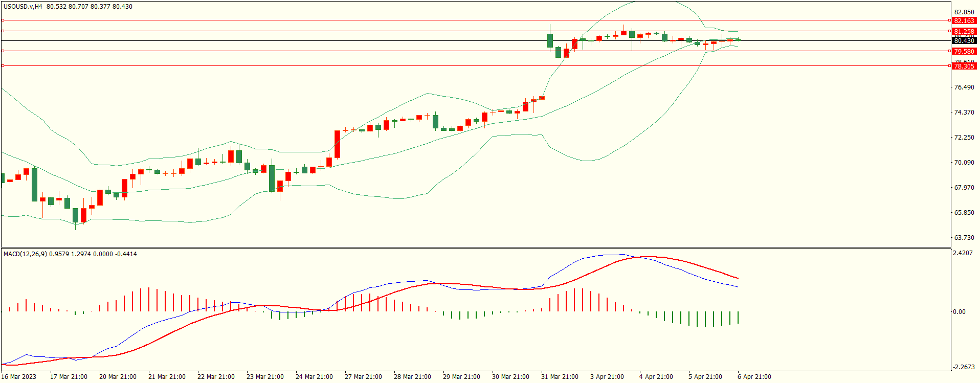Click the 70.090 price scale value
980x383 pixels.
964,163
